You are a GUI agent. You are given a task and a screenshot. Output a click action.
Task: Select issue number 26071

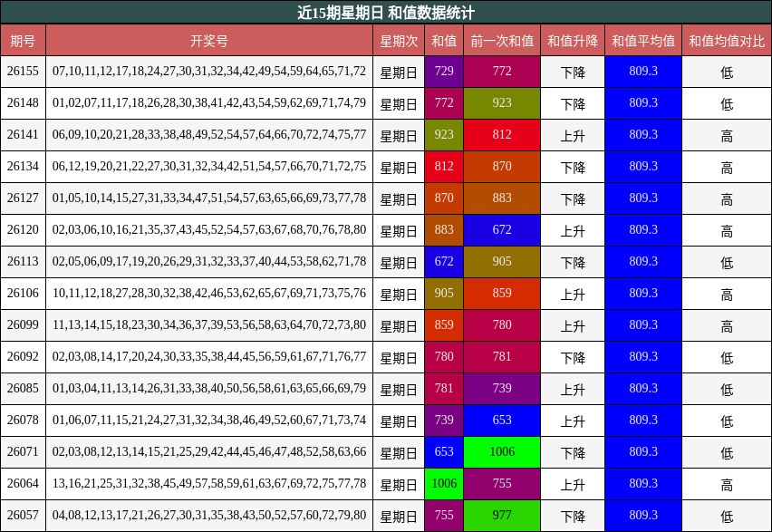[23, 451]
